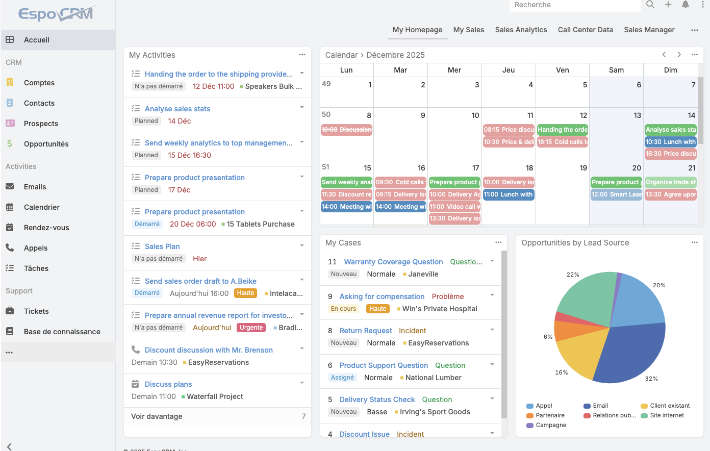Click the search magnifier icon
This screenshot has width=710, height=451.
tap(650, 5)
